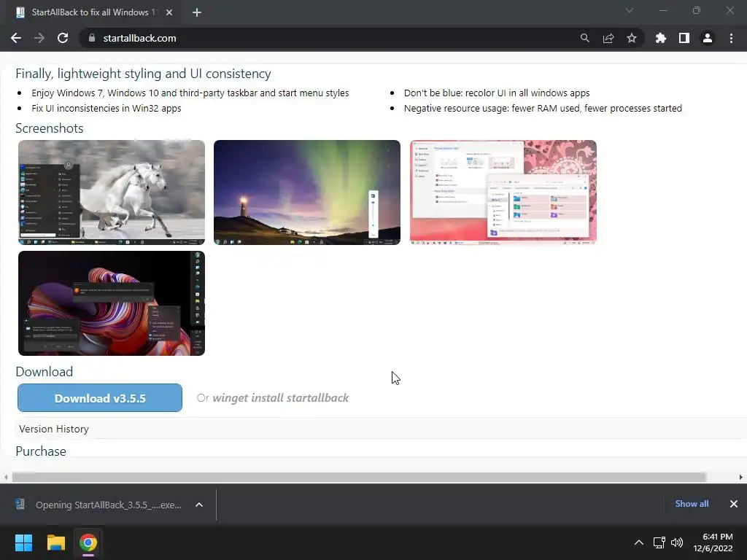
Task: Open the tab search dropdown chevron
Action: pos(630,10)
